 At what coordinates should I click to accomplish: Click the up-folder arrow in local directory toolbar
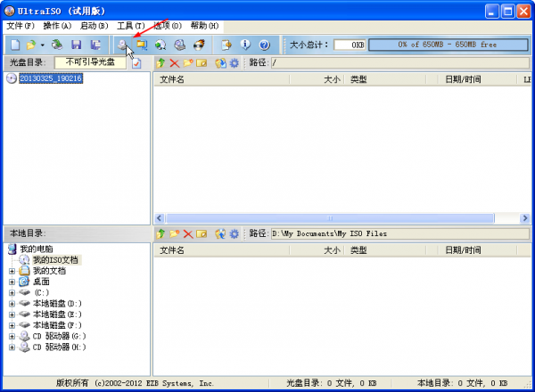pyautogui.click(x=161, y=233)
